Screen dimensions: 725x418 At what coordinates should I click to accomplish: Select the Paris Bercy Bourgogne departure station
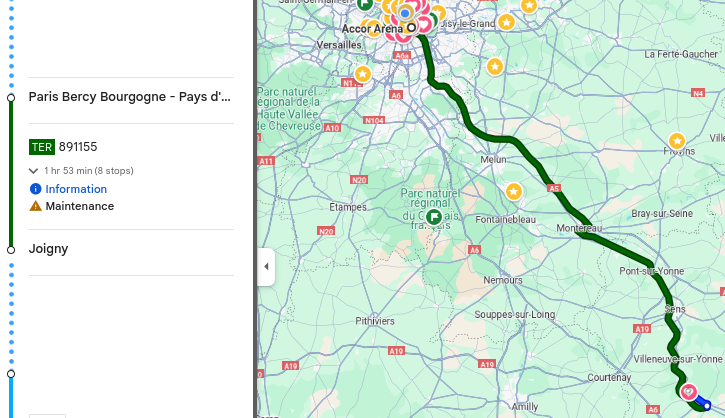point(130,97)
